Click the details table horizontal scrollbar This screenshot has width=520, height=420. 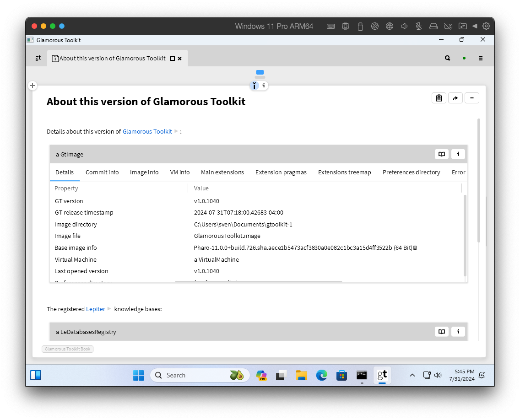pyautogui.click(x=258, y=281)
